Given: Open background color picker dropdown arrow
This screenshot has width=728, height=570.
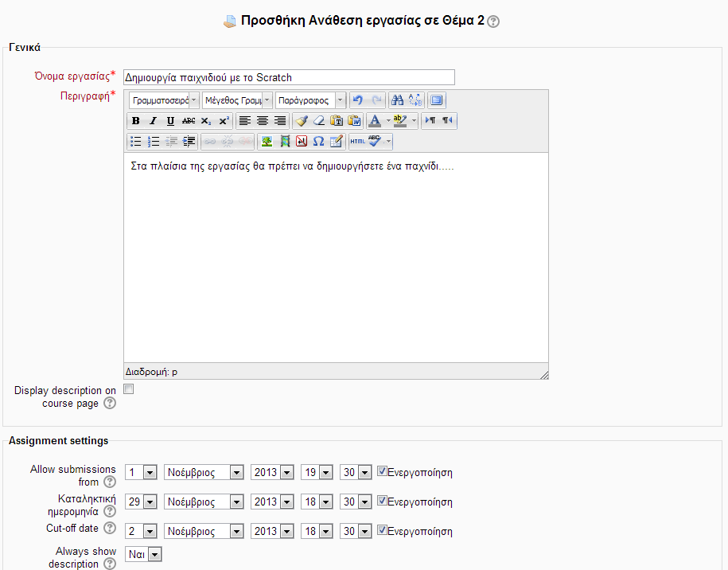Looking at the screenshot, I should pyautogui.click(x=414, y=121).
